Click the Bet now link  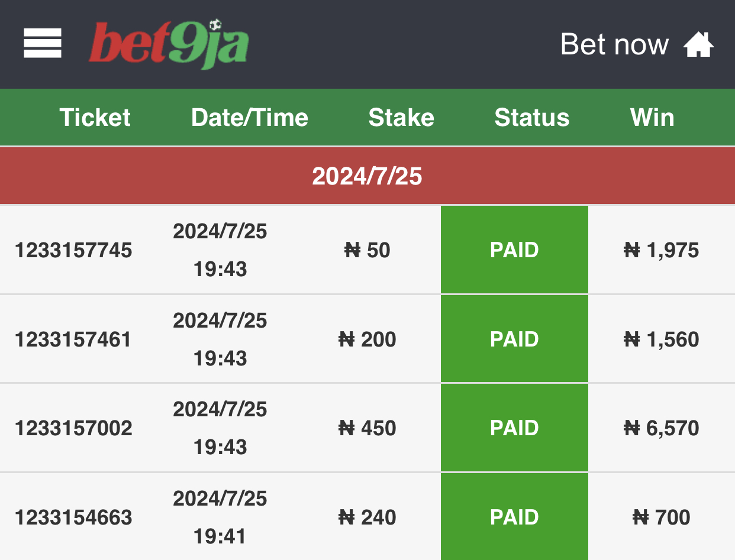(614, 44)
